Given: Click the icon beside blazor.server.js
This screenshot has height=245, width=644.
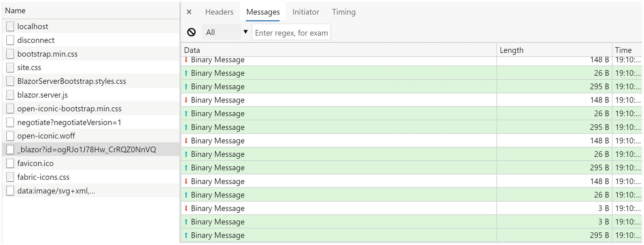Looking at the screenshot, I should 10,95.
